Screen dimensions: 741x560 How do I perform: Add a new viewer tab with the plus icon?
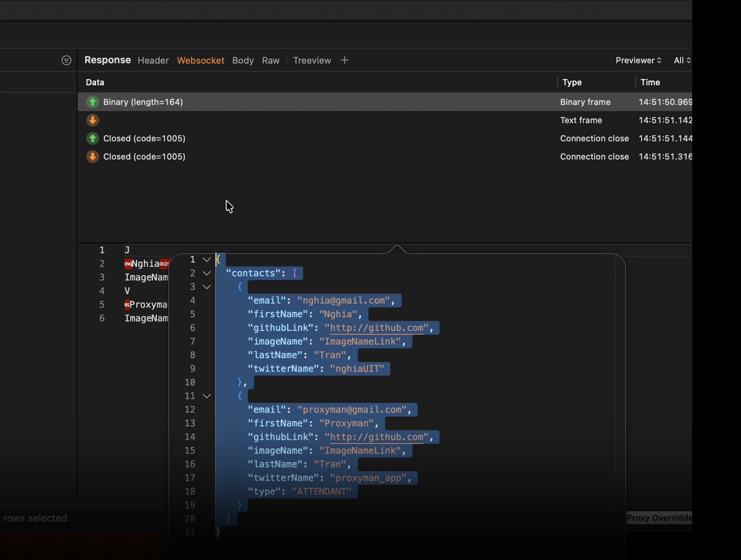(x=344, y=60)
